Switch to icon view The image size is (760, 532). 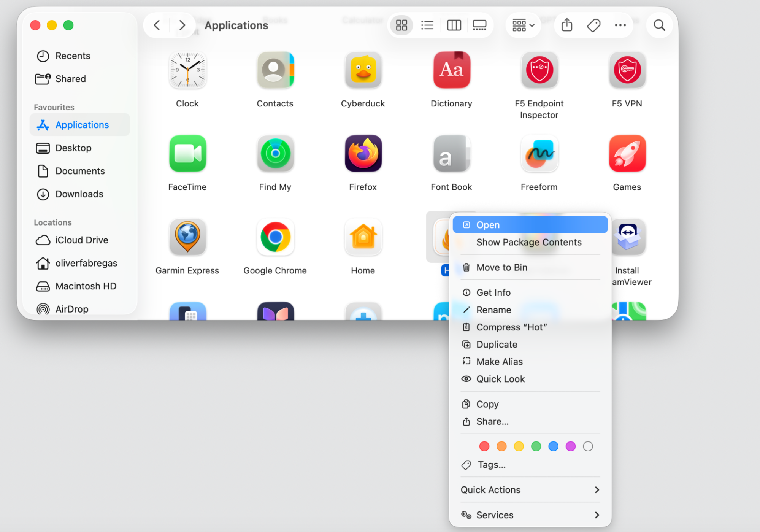coord(401,25)
